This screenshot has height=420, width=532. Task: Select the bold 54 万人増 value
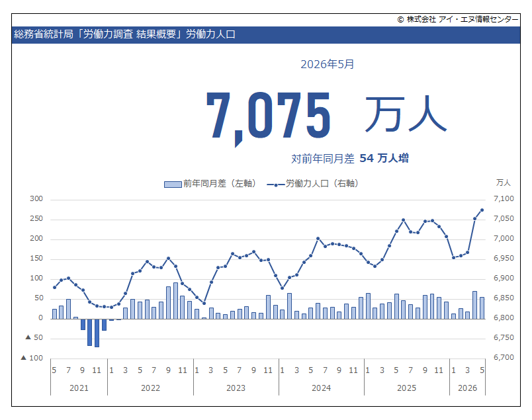[384, 158]
